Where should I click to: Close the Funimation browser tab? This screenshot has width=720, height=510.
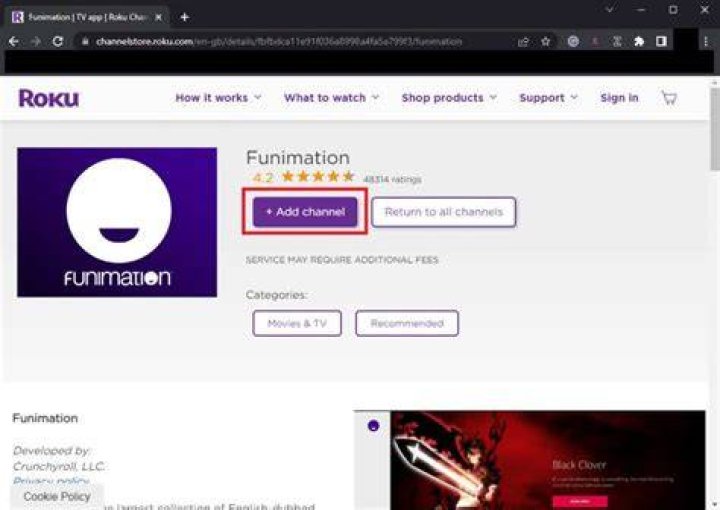tap(158, 17)
